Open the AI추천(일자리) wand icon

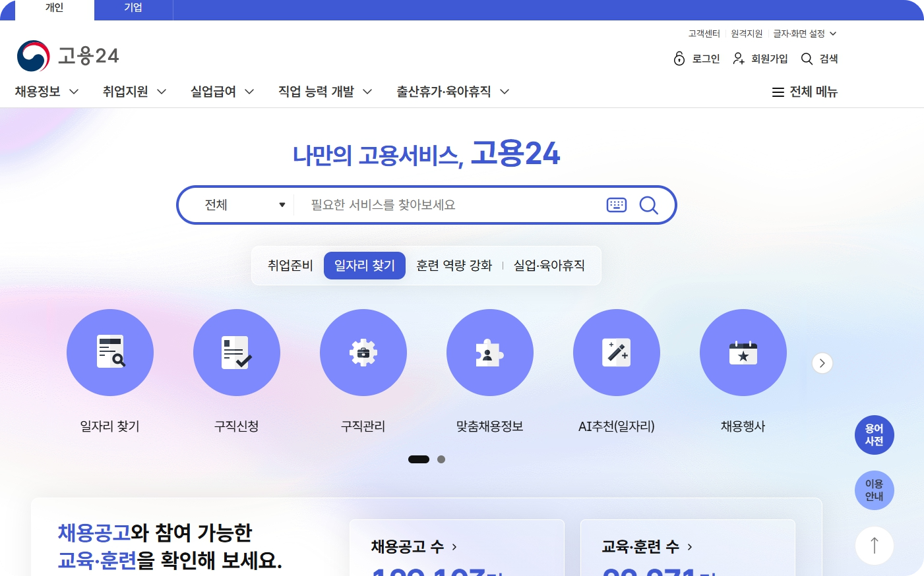pyautogui.click(x=617, y=353)
